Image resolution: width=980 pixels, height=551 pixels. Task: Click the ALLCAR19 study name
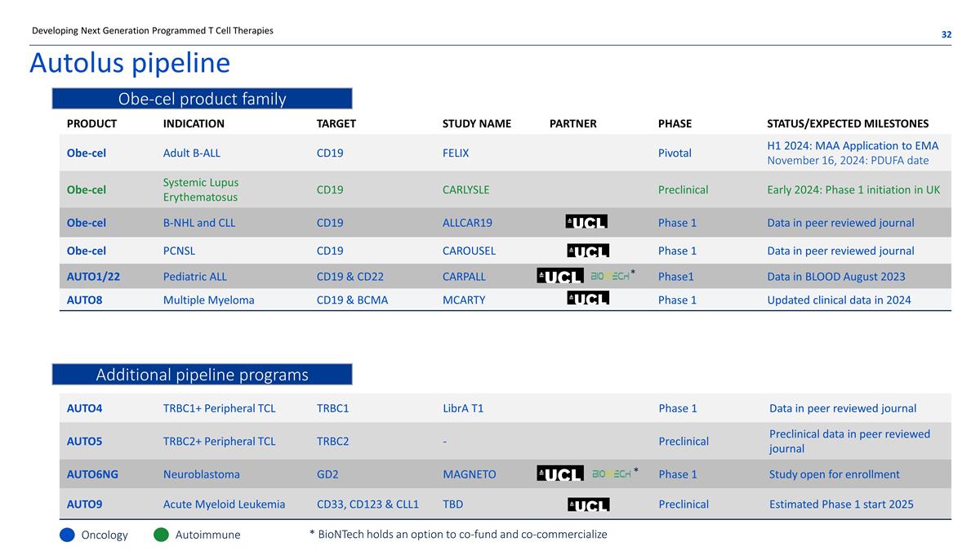(467, 223)
